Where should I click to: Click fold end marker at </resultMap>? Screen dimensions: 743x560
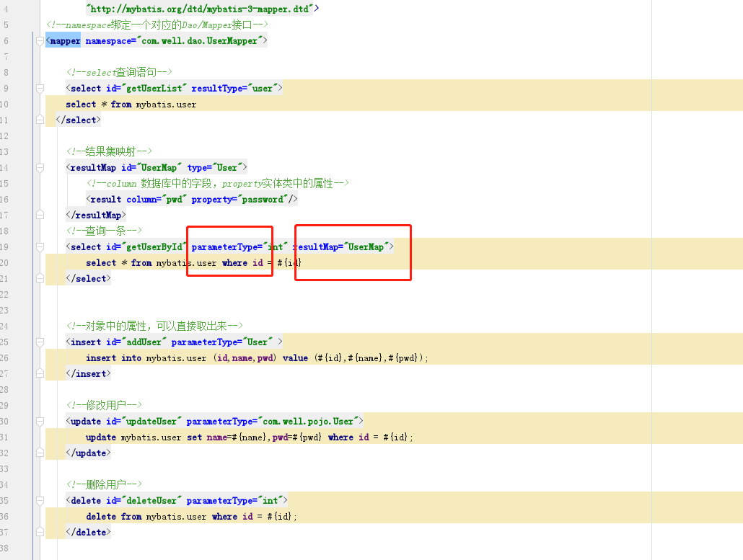(40, 215)
